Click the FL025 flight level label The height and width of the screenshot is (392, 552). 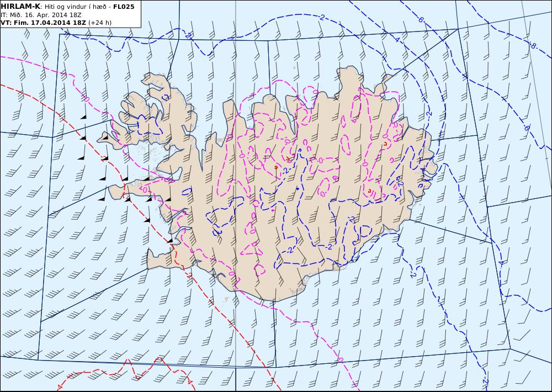(x=124, y=7)
